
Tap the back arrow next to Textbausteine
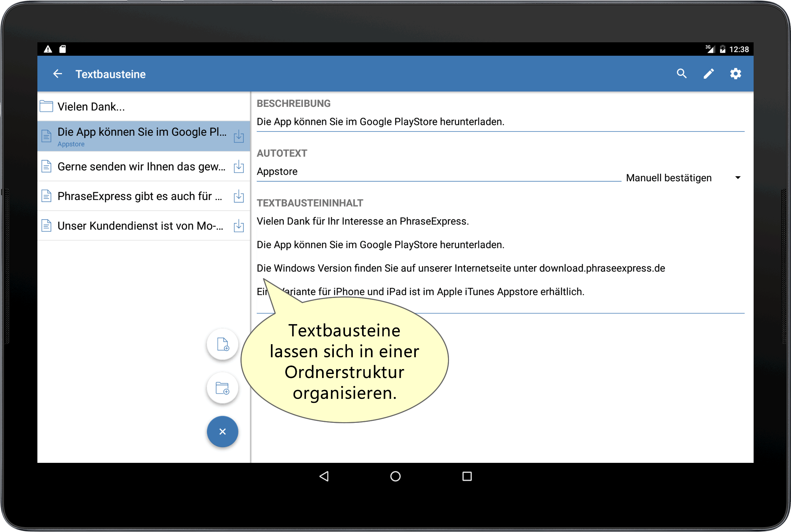(57, 74)
